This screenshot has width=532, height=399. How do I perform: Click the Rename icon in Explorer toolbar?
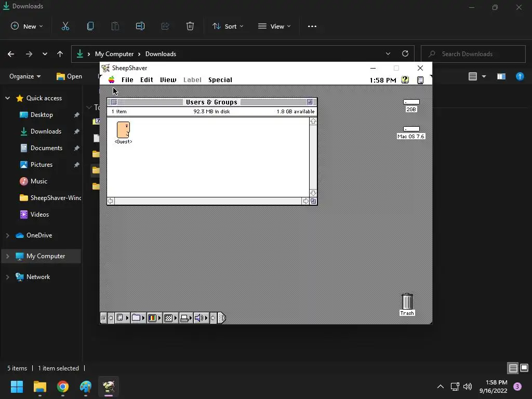(140, 26)
